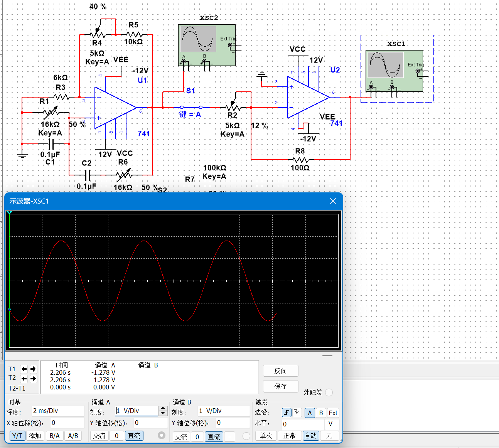
Task: Toggle the 外触发 external trigger radio
Action: (x=329, y=392)
